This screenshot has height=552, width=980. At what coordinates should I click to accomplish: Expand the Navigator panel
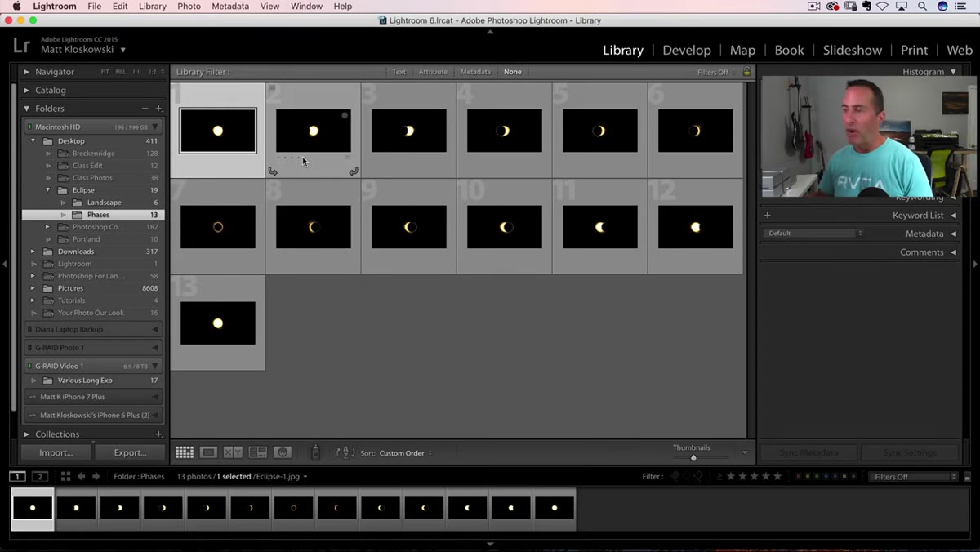pyautogui.click(x=26, y=72)
